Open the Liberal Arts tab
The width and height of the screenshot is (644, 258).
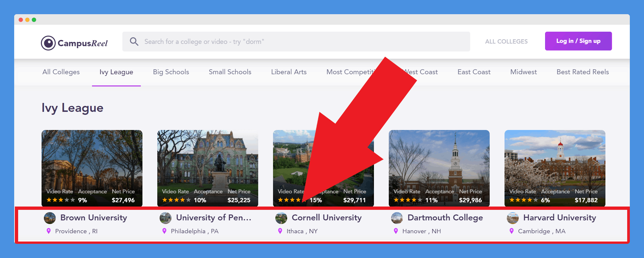click(289, 72)
